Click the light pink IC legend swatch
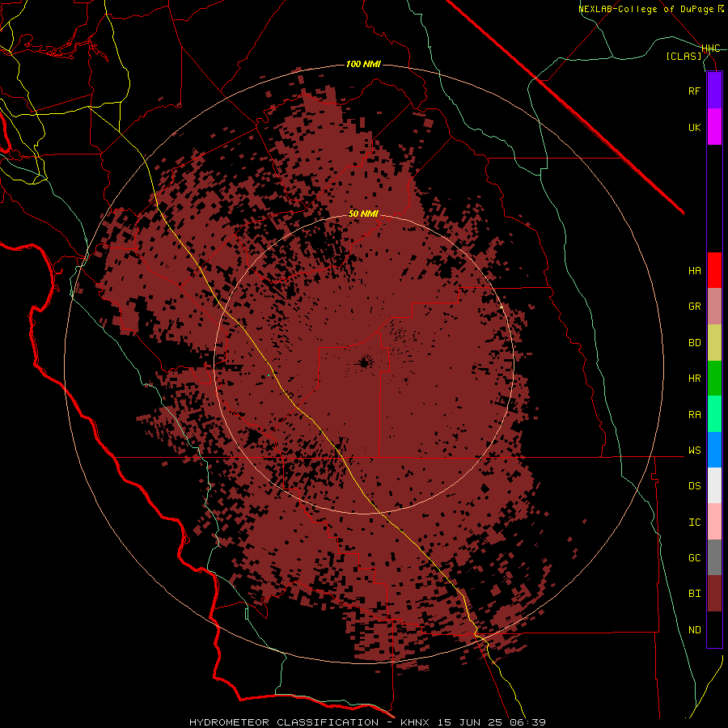The image size is (728, 728). (714, 522)
